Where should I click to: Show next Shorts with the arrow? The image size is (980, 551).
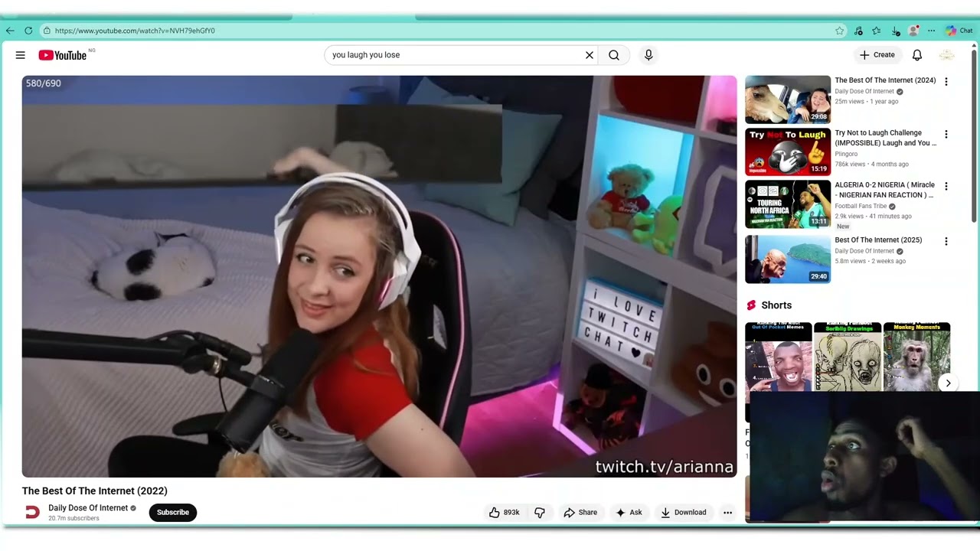(948, 383)
